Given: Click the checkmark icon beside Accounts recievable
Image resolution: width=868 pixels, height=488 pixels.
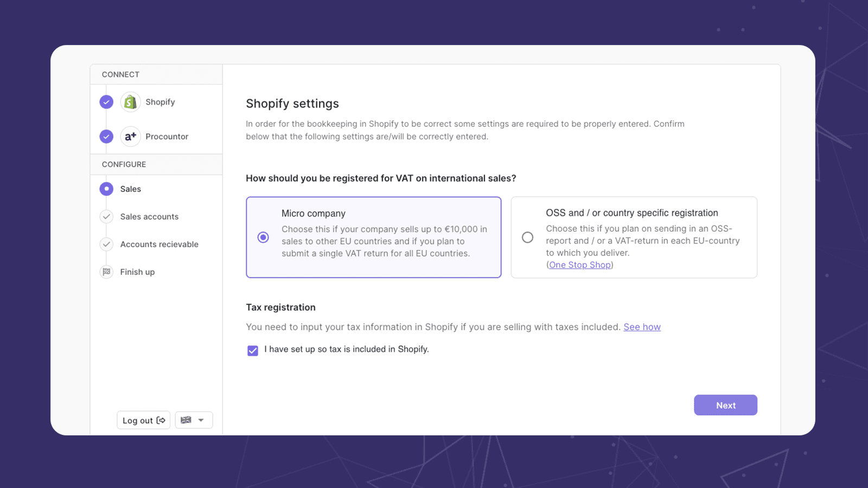Looking at the screenshot, I should [106, 244].
